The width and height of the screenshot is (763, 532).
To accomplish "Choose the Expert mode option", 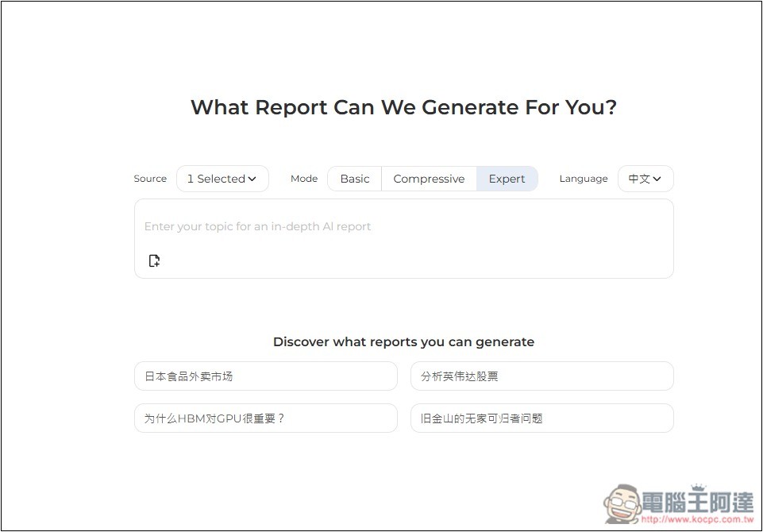I will (507, 179).
